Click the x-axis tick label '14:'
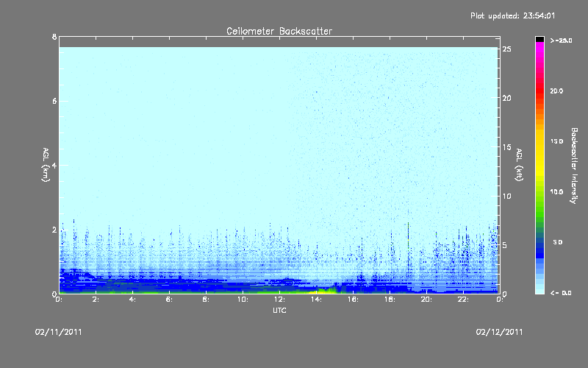This screenshot has width=588, height=368. coord(316,300)
